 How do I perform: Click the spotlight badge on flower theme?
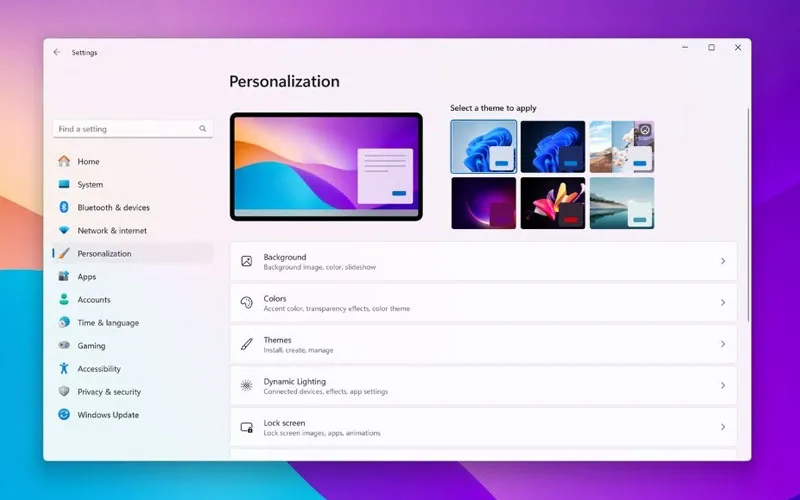tap(645, 130)
